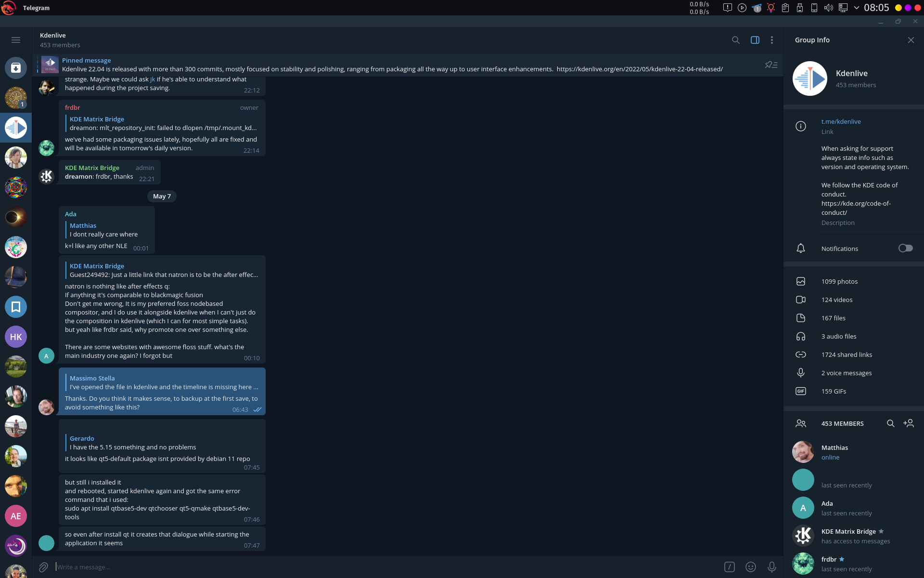The height and width of the screenshot is (578, 924).
Task: Open the chat three-dot options menu
Action: point(772,40)
